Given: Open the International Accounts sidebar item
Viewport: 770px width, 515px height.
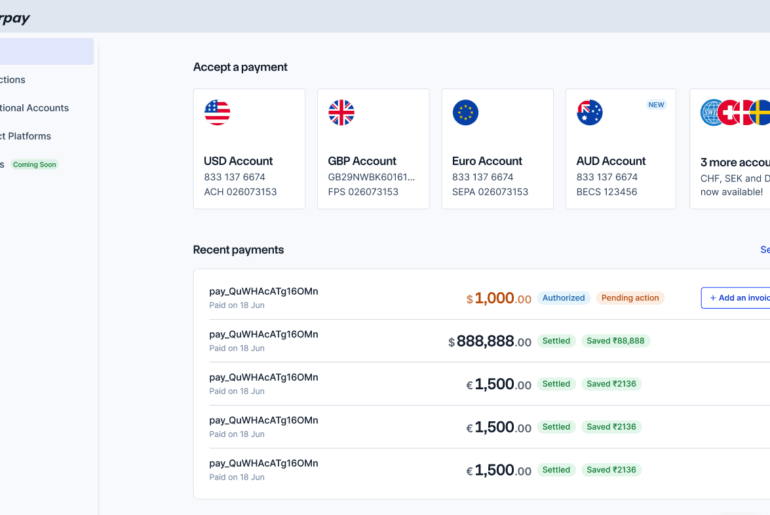Looking at the screenshot, I should (x=35, y=108).
